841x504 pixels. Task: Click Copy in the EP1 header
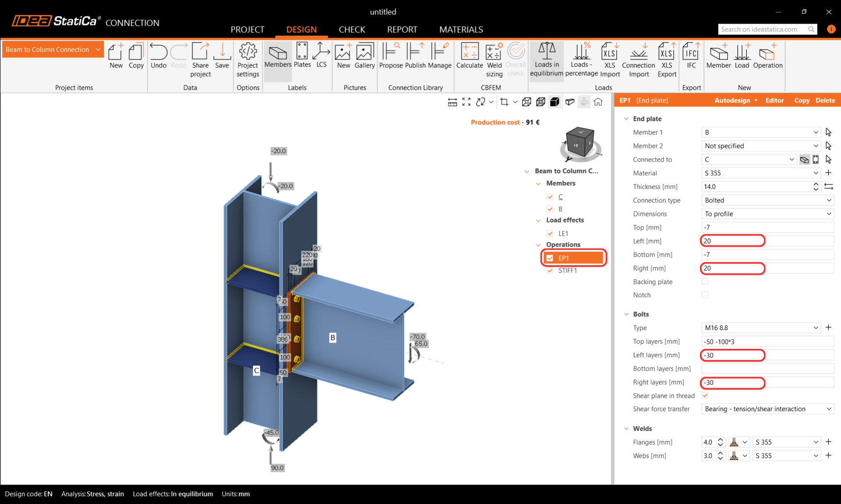(x=802, y=100)
